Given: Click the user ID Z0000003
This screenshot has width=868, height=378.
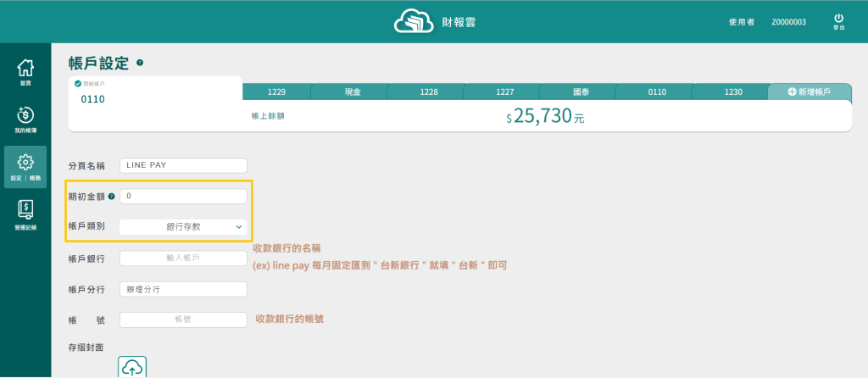Looking at the screenshot, I should 788,22.
